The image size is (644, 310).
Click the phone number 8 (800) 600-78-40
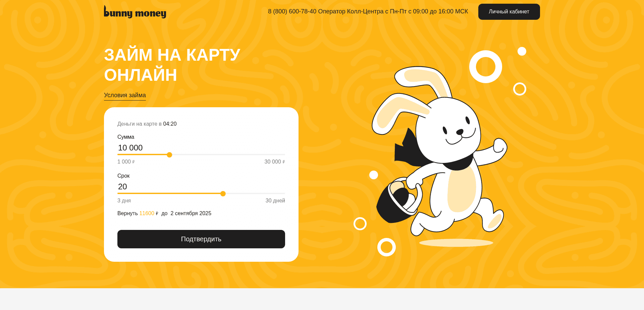coord(292,11)
